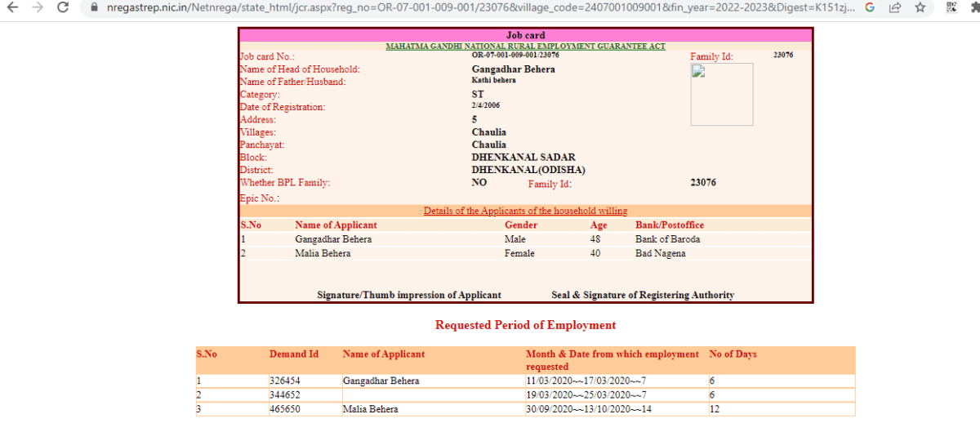This screenshot has height=432, width=980.
Task: Open the Google Translate icon in address bar
Action: 870,7
